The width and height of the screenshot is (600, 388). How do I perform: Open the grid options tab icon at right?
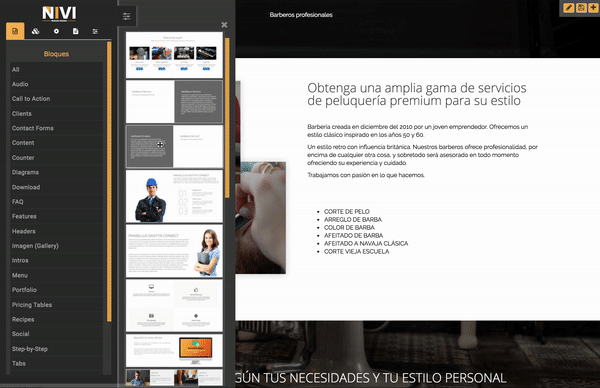pyautogui.click(x=95, y=31)
